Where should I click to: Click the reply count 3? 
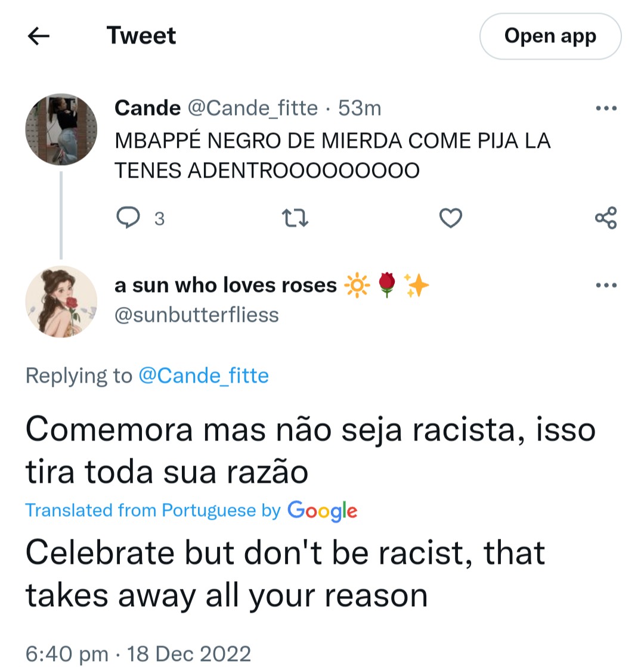[159, 219]
